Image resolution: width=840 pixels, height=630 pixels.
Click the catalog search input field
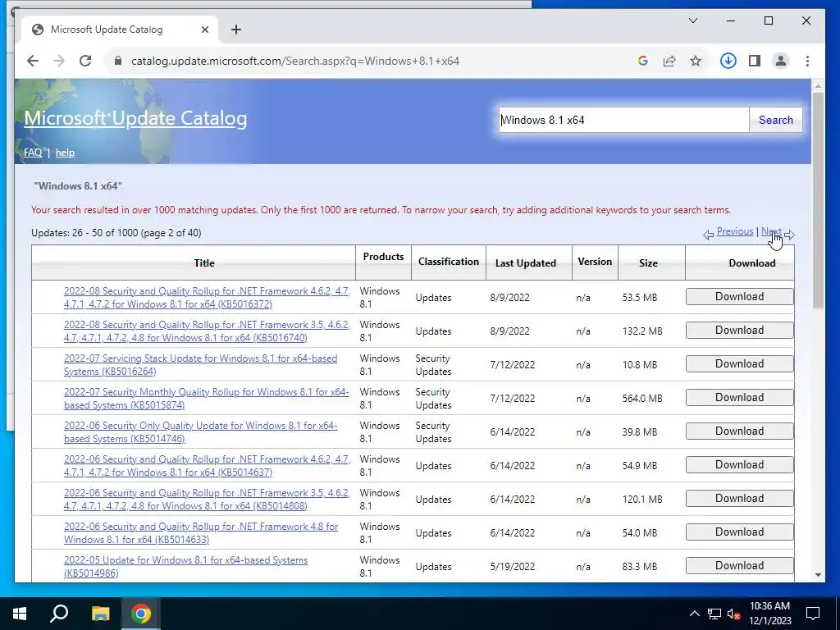(624, 120)
